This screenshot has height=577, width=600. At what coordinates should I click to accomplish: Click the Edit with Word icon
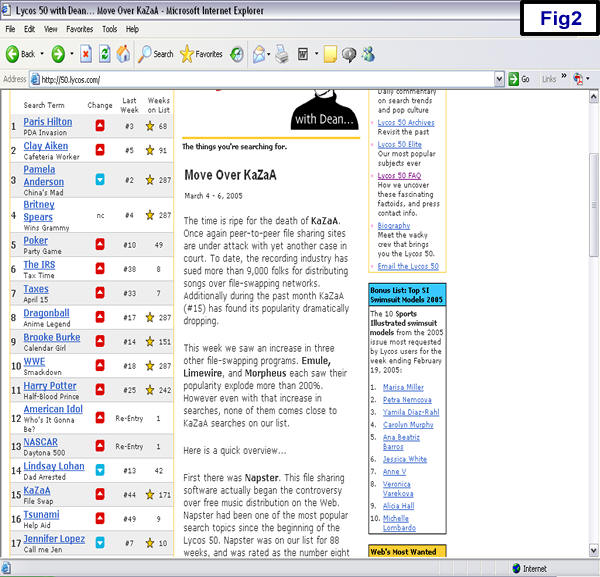(303, 54)
